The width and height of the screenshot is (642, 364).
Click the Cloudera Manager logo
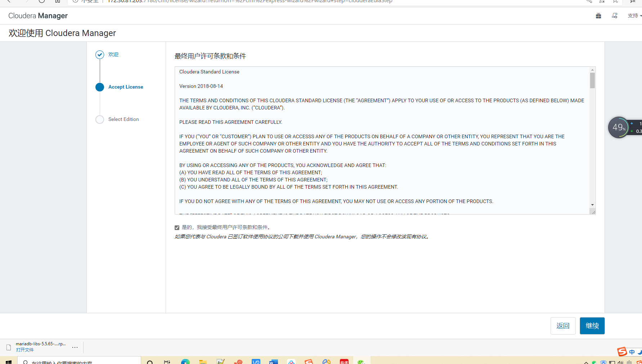click(x=38, y=16)
